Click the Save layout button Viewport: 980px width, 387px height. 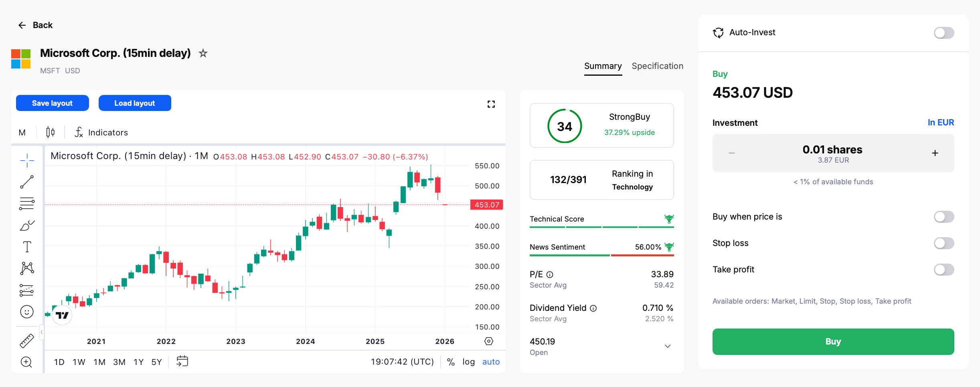pyautogui.click(x=53, y=103)
